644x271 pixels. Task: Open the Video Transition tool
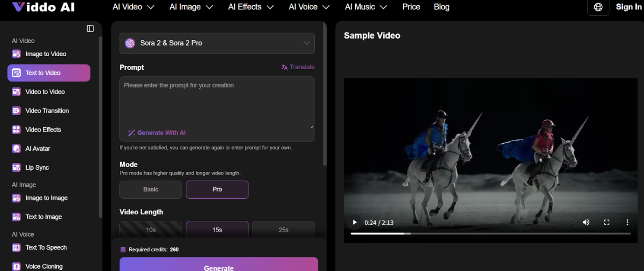point(47,110)
